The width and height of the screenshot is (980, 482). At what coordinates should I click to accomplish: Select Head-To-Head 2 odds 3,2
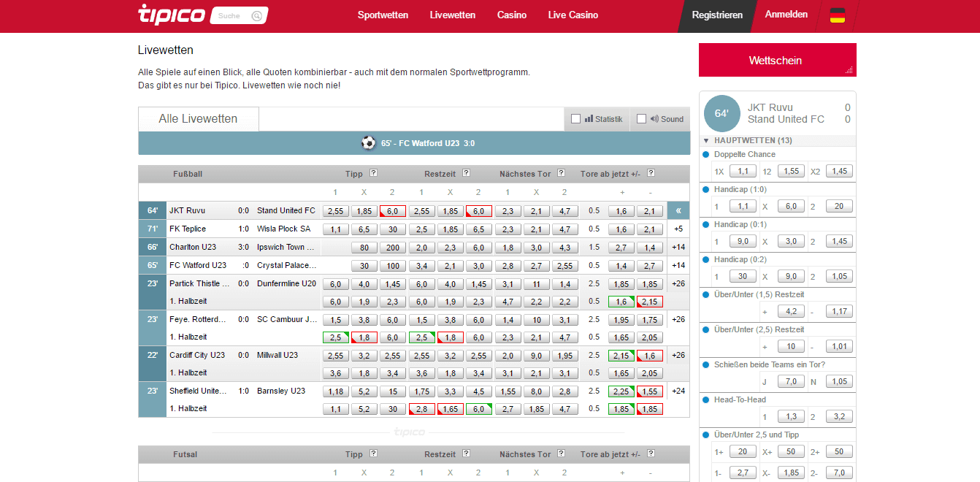point(839,416)
